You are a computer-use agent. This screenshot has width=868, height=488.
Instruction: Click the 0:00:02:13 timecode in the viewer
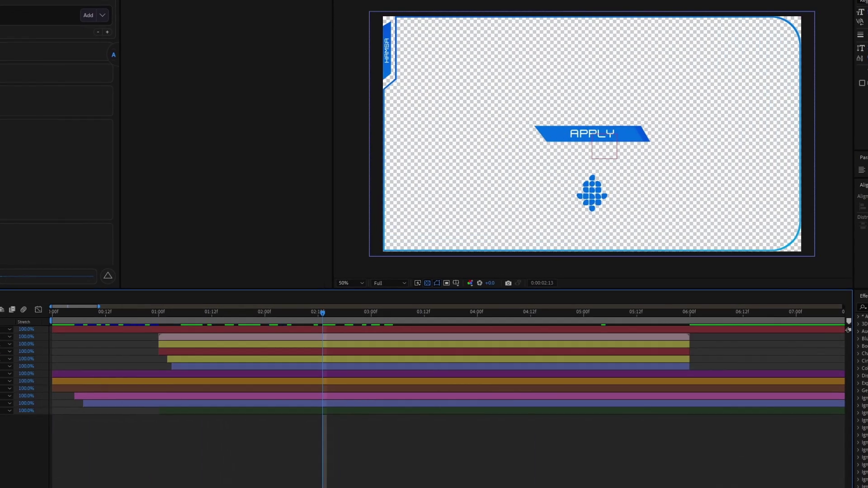tap(542, 283)
